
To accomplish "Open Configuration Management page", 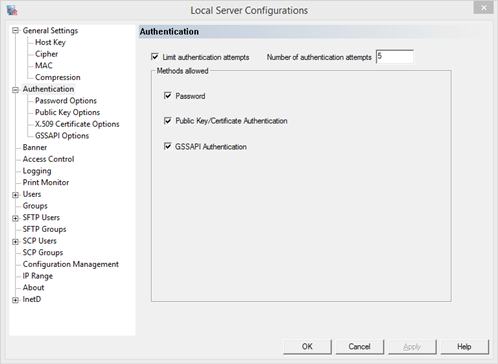I will [x=71, y=264].
